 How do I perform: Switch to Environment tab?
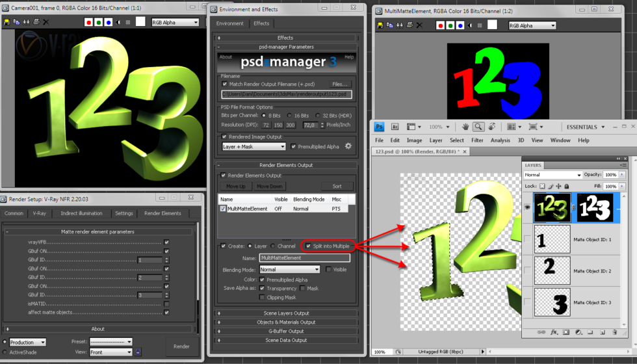pyautogui.click(x=229, y=23)
